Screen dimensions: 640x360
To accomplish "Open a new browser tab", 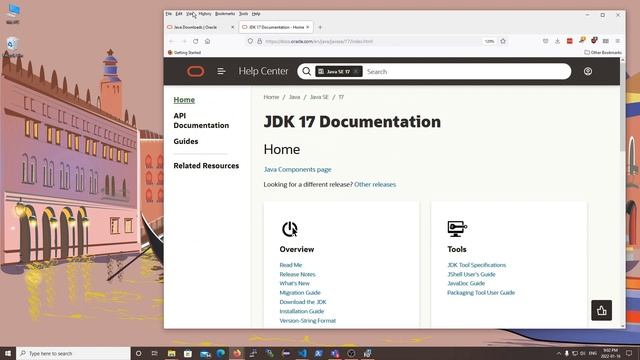I will (x=320, y=27).
